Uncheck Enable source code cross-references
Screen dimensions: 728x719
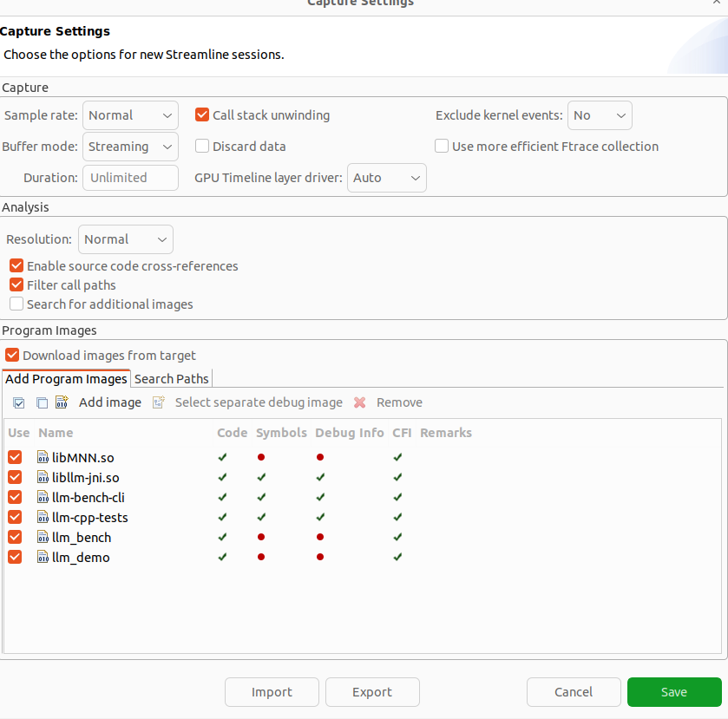pos(16,265)
